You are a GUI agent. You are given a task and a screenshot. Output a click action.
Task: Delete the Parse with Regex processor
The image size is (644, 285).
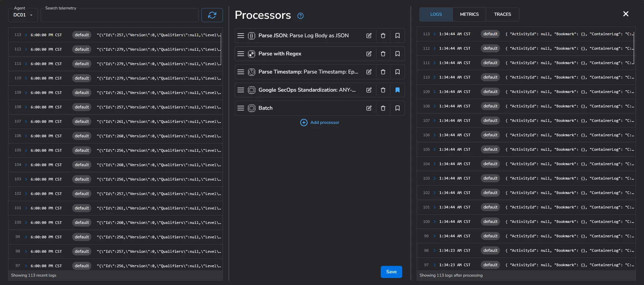point(383,54)
